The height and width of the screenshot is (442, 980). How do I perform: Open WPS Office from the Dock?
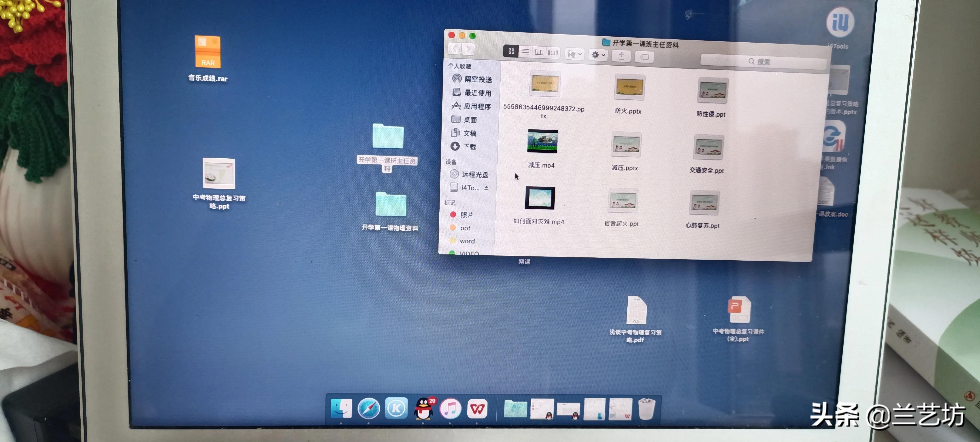coord(477,409)
